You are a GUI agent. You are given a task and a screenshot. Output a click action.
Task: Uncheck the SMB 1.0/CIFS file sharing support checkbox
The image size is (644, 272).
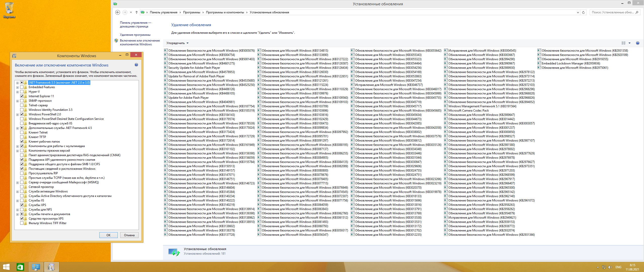click(x=22, y=164)
